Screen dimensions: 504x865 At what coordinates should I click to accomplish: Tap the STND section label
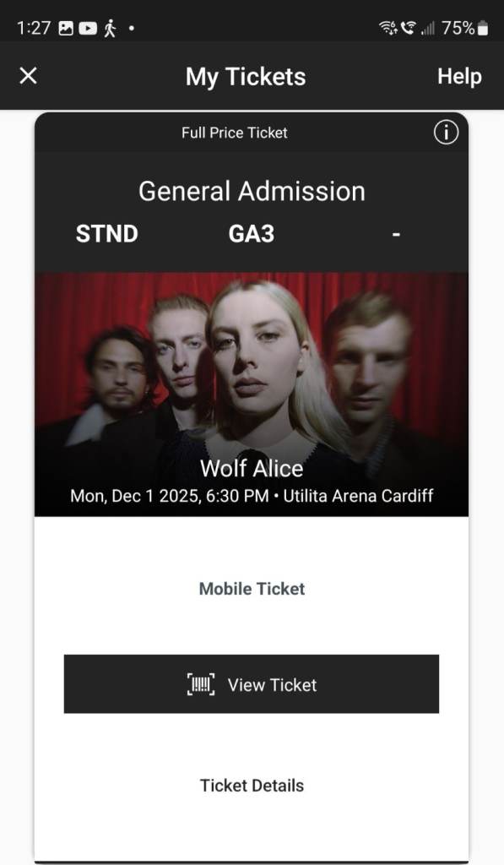point(107,234)
